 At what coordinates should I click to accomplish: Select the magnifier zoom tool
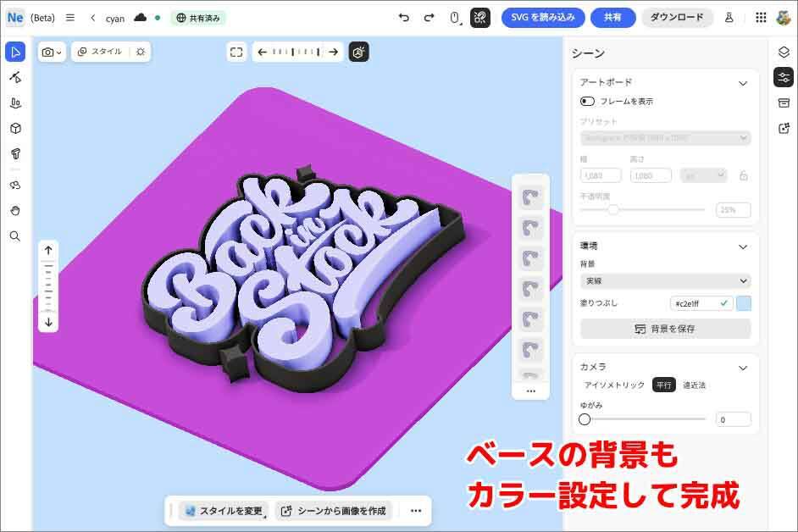(14, 236)
